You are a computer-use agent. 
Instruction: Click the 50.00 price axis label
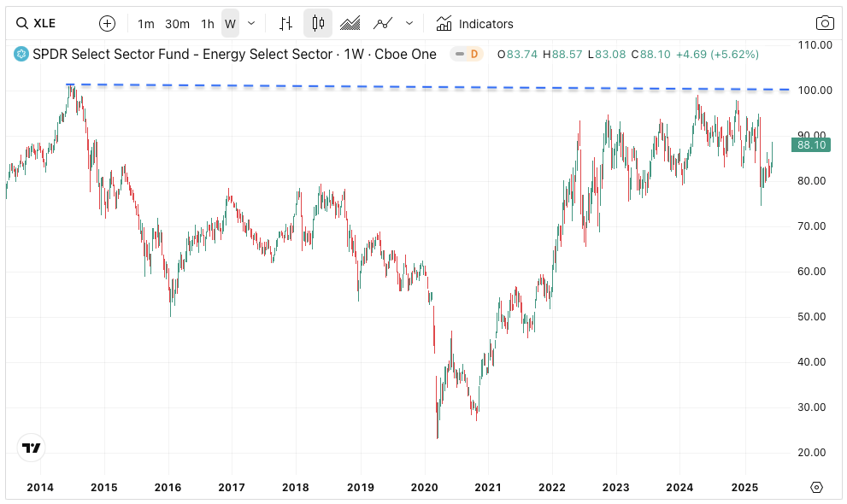tap(811, 317)
